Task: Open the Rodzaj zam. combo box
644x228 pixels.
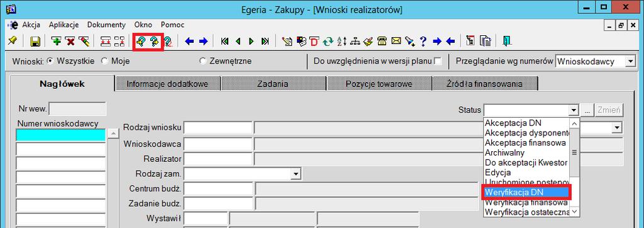Action: point(243,174)
